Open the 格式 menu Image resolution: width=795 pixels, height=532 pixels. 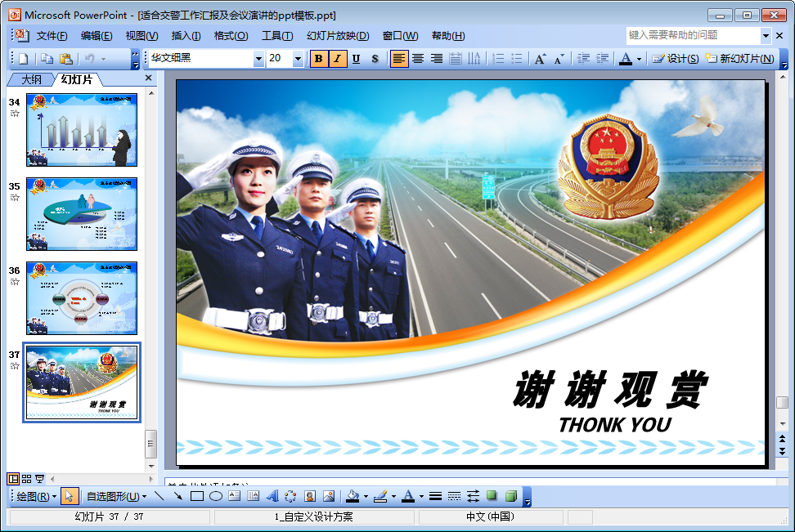[231, 36]
